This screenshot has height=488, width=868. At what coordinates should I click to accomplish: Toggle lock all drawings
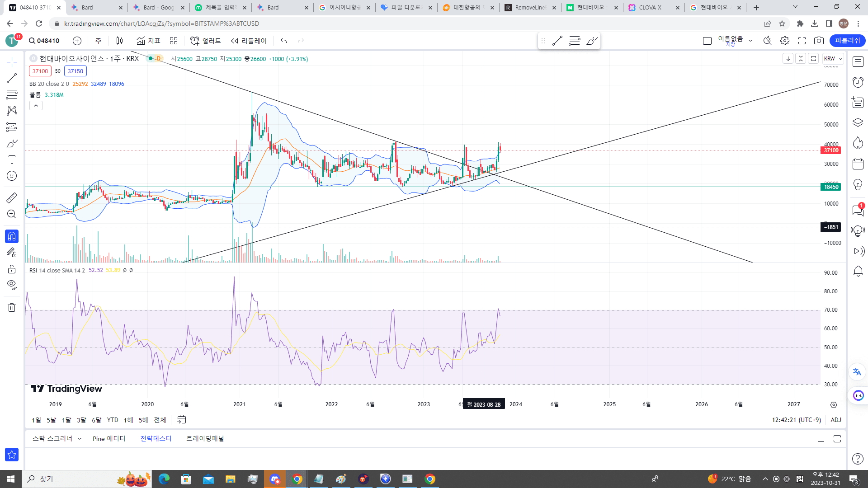[x=12, y=269]
